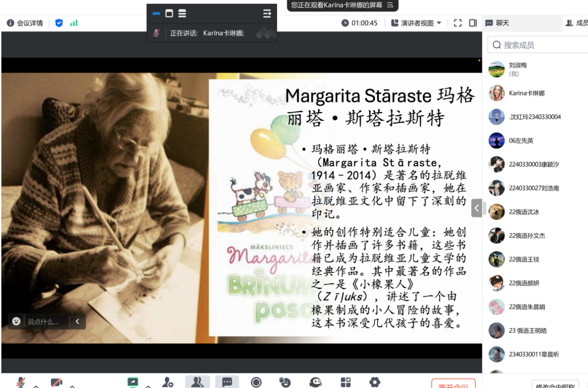Enter full screen mode via the top bar icon
588x388 pixels.
pyautogui.click(x=458, y=23)
